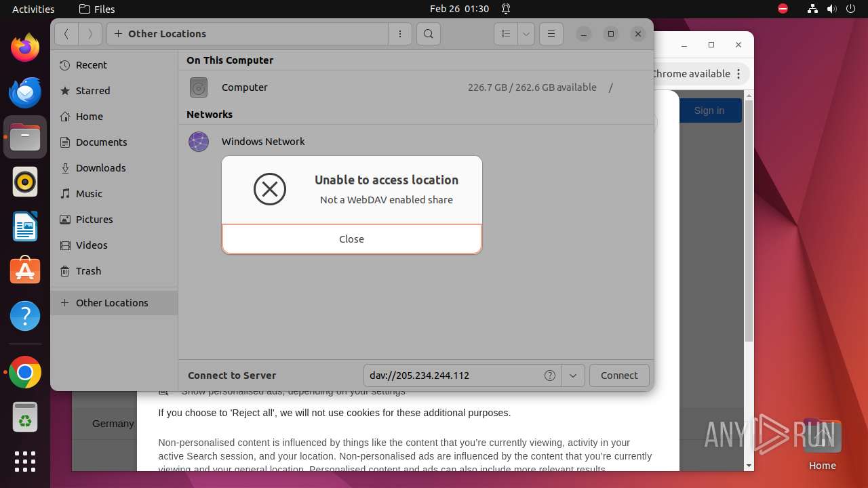Open the Computer drive entry

click(416, 87)
